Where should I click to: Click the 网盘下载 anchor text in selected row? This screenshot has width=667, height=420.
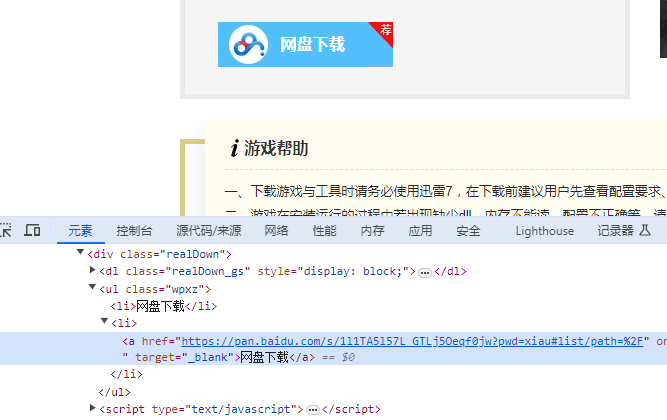(264, 357)
